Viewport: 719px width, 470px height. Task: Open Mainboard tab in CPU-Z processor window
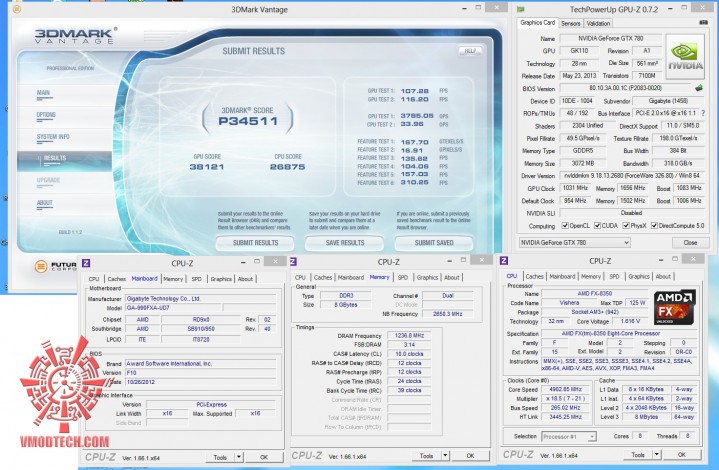coord(562,276)
